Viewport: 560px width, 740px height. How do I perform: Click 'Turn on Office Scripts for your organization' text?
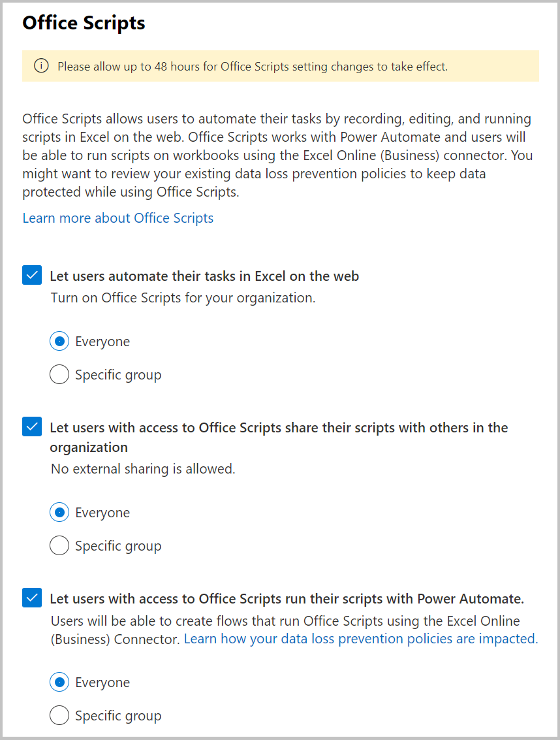pos(183,298)
